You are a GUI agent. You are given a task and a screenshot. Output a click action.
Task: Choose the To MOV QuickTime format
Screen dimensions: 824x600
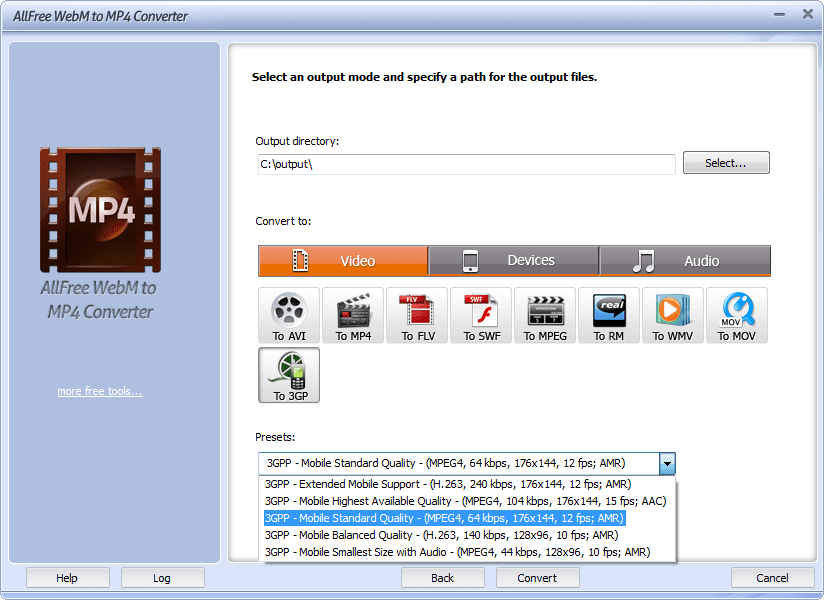point(737,315)
